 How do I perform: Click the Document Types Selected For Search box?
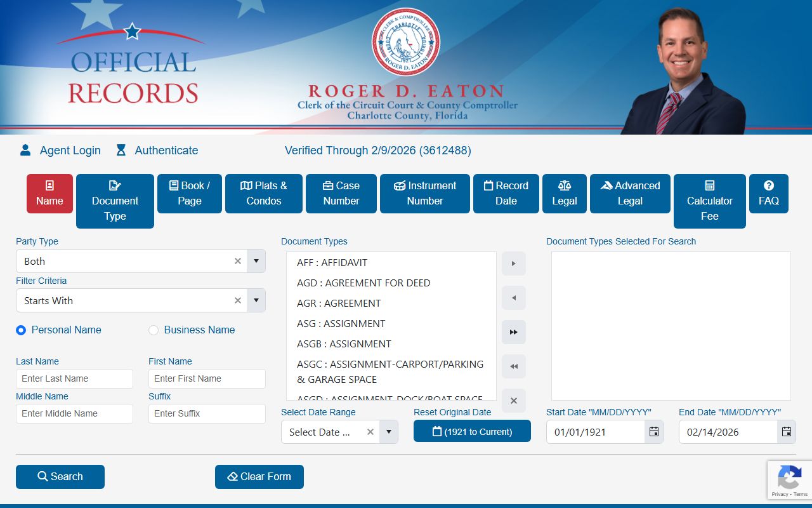671,326
